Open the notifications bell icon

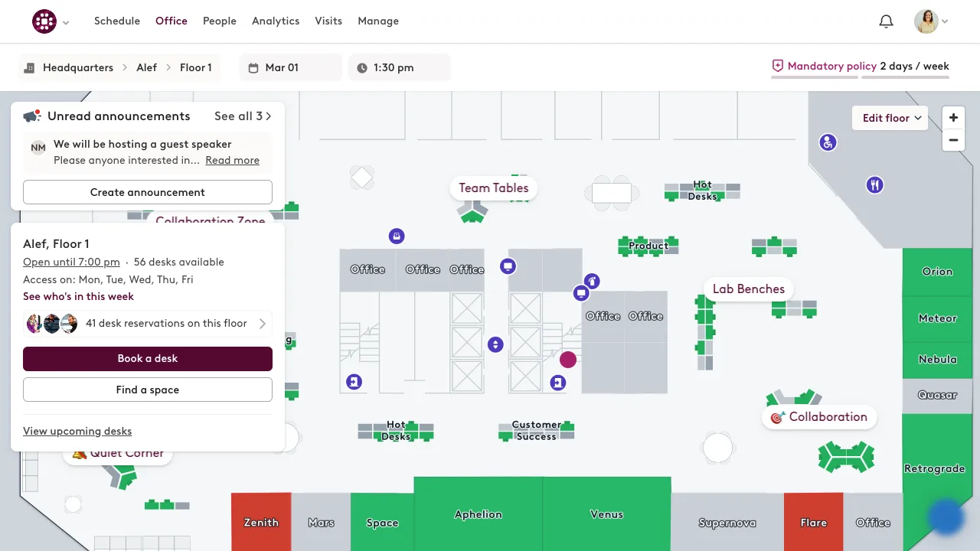coord(886,21)
